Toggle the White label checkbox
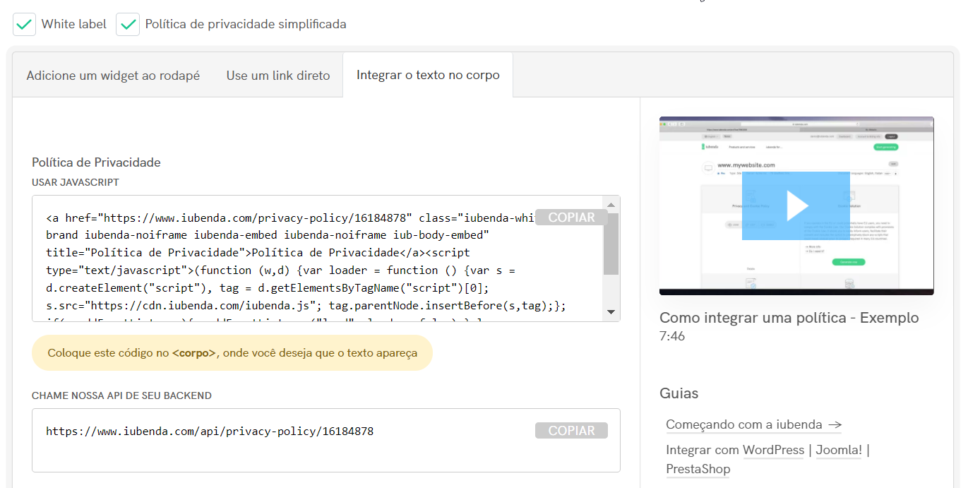Viewport: 980px width, 488px height. point(25,25)
